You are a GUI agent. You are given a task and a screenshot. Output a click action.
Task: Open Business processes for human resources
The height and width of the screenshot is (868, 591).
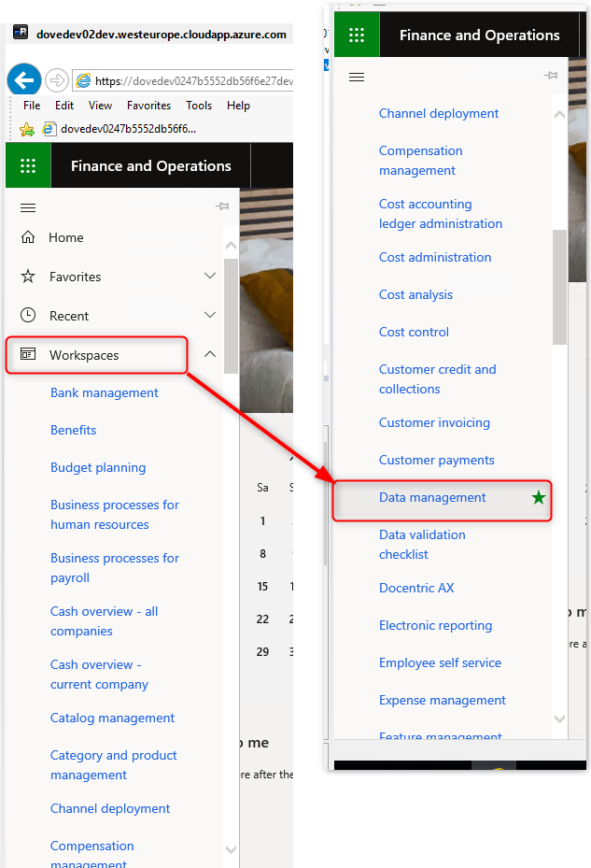click(115, 514)
